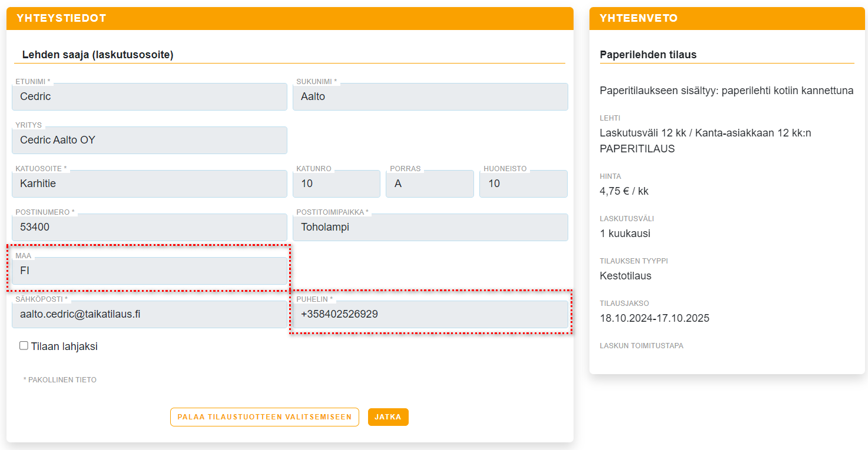Click the * PAKOLLINEN TIETO note
Screen dimensions: 868x450
pos(60,380)
